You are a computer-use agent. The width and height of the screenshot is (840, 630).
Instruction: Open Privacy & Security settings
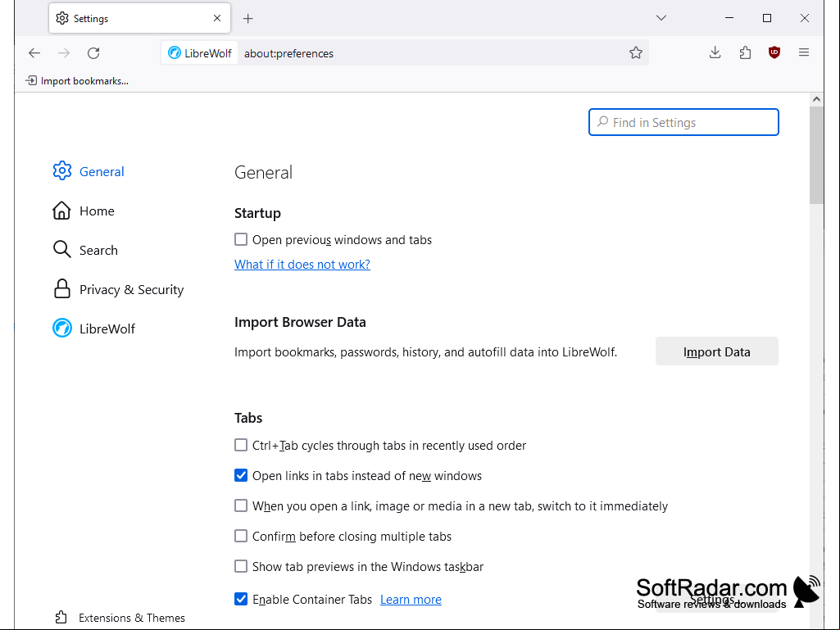(x=118, y=289)
